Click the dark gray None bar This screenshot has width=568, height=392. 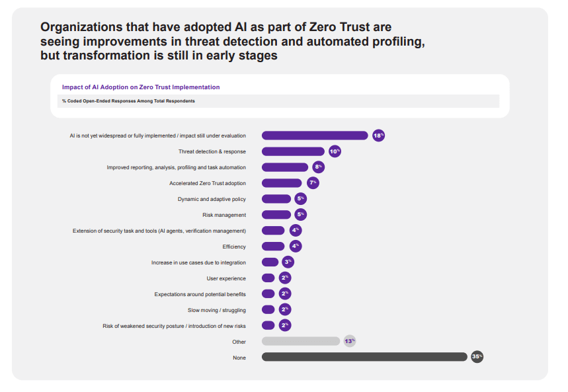click(x=364, y=357)
